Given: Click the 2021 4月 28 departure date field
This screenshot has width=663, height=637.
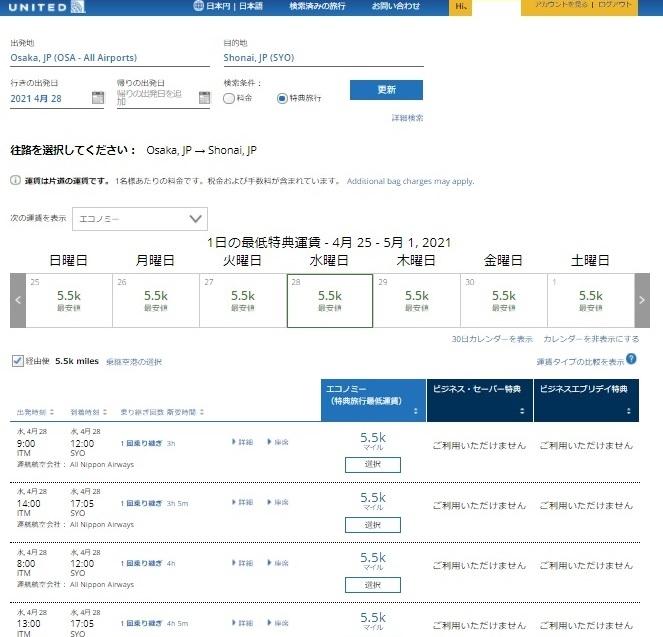Looking at the screenshot, I should 50,98.
